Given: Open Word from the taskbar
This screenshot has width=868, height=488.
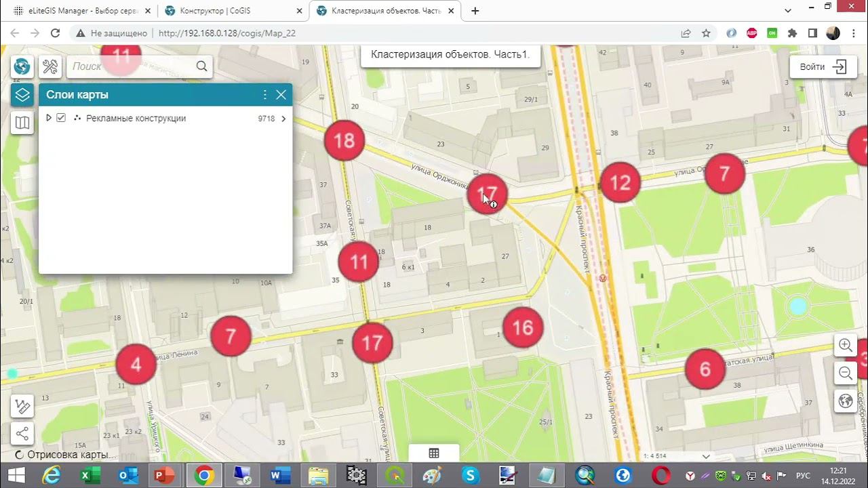Looking at the screenshot, I should [x=279, y=475].
